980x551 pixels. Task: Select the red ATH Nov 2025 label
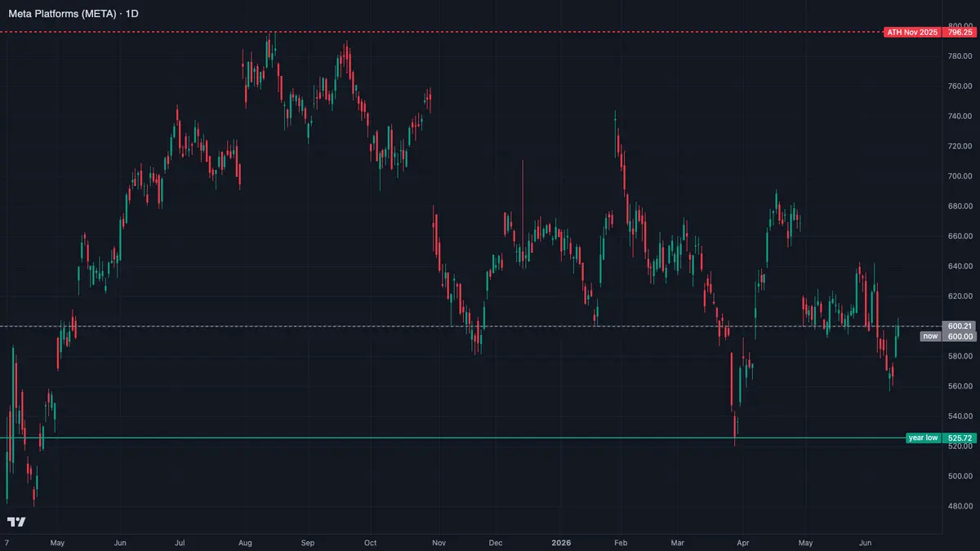[913, 32]
